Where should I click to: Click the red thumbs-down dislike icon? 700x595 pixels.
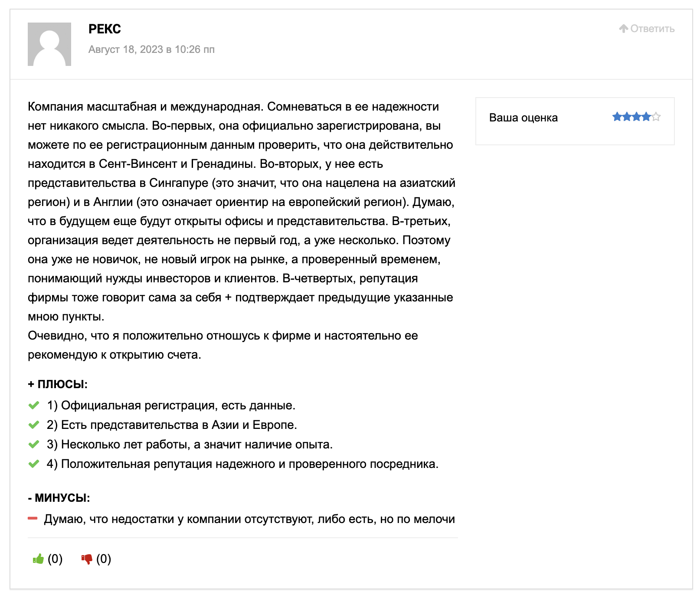(x=87, y=559)
